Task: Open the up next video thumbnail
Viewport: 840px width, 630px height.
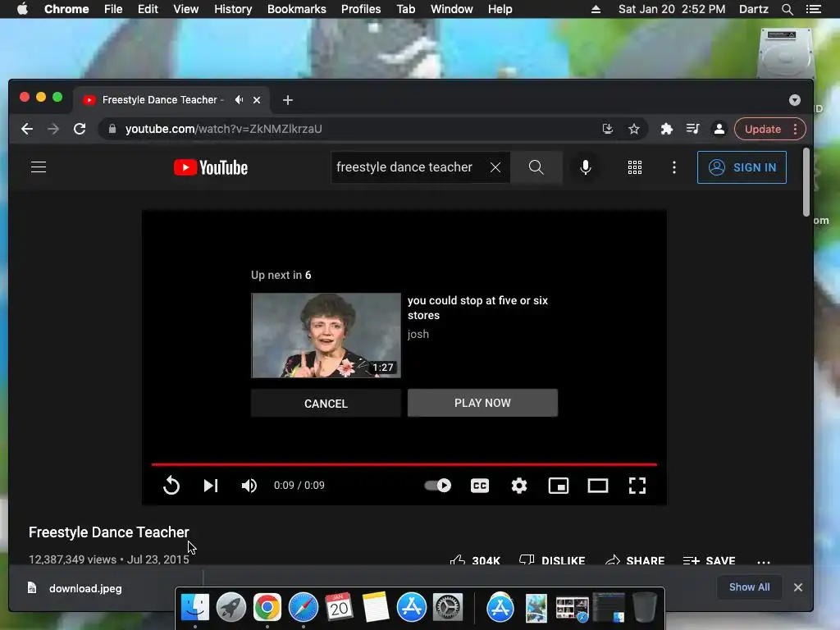Action: click(x=326, y=336)
